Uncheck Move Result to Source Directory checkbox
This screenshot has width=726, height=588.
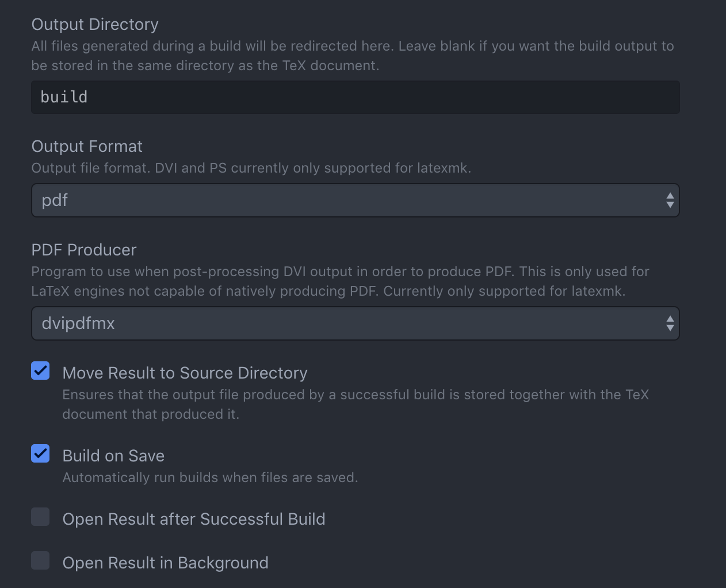(40, 371)
